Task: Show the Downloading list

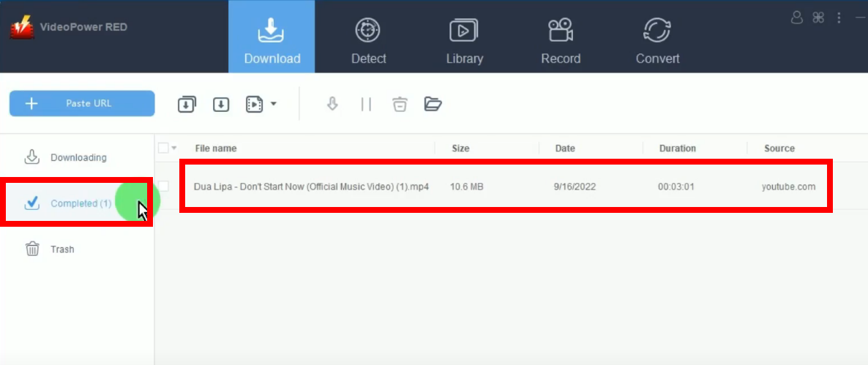Action: pyautogui.click(x=77, y=157)
